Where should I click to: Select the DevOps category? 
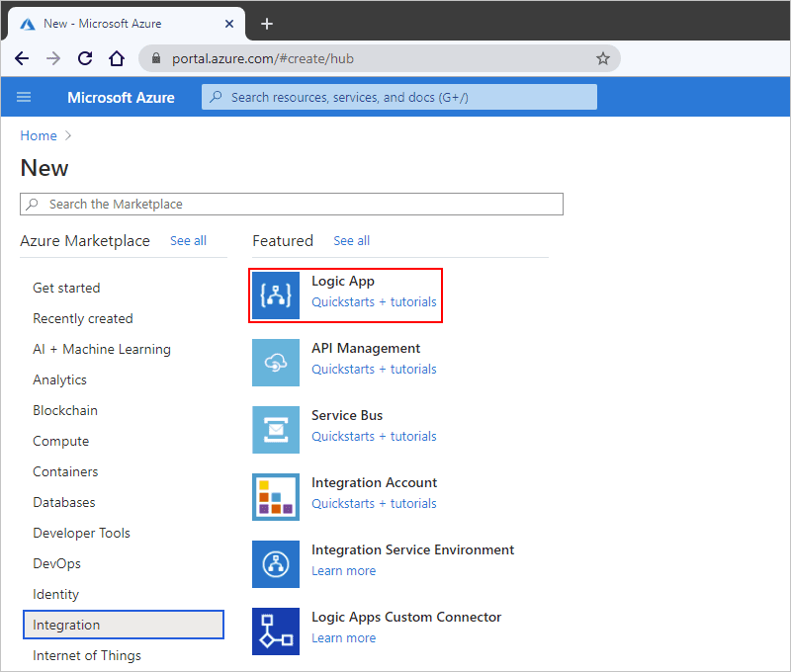coord(57,563)
